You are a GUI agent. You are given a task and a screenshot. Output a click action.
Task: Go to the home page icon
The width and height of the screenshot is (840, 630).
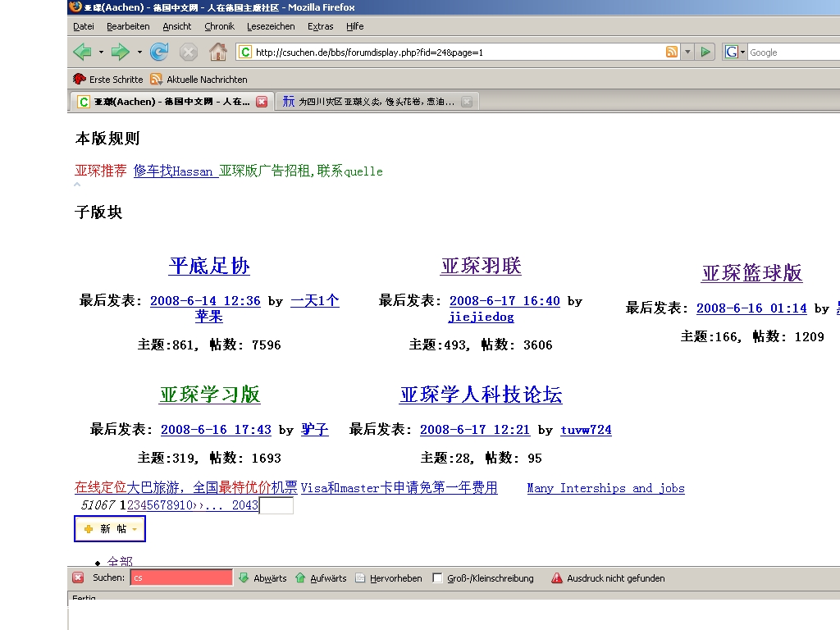click(217, 52)
